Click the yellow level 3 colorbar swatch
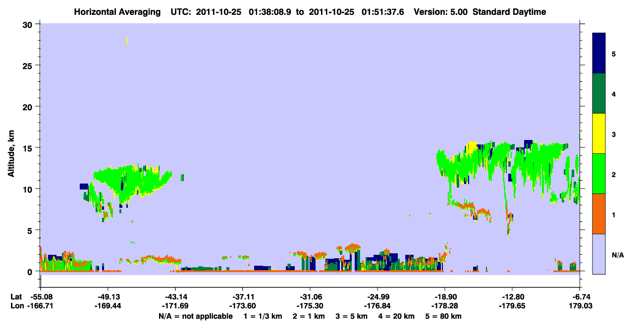644x330 pixels. point(599,134)
